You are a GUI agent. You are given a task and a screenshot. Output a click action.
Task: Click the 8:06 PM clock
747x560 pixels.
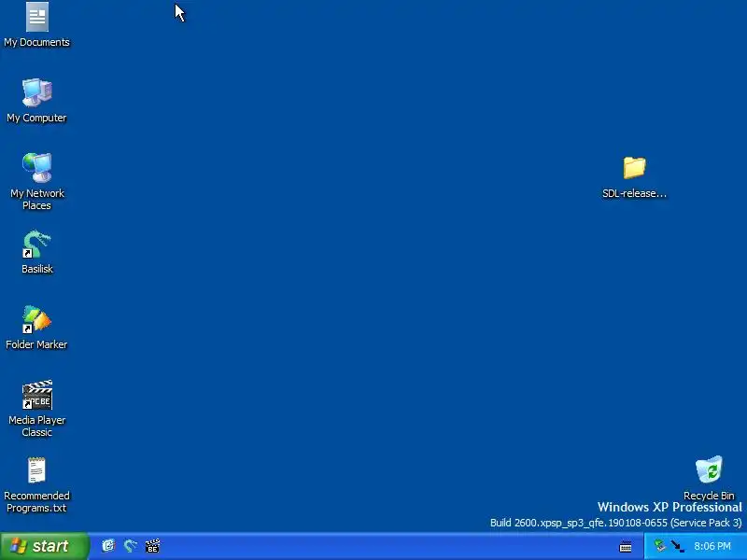(712, 546)
